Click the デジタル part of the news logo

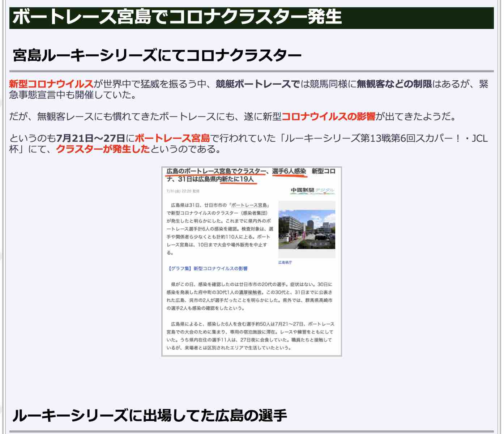click(x=325, y=190)
